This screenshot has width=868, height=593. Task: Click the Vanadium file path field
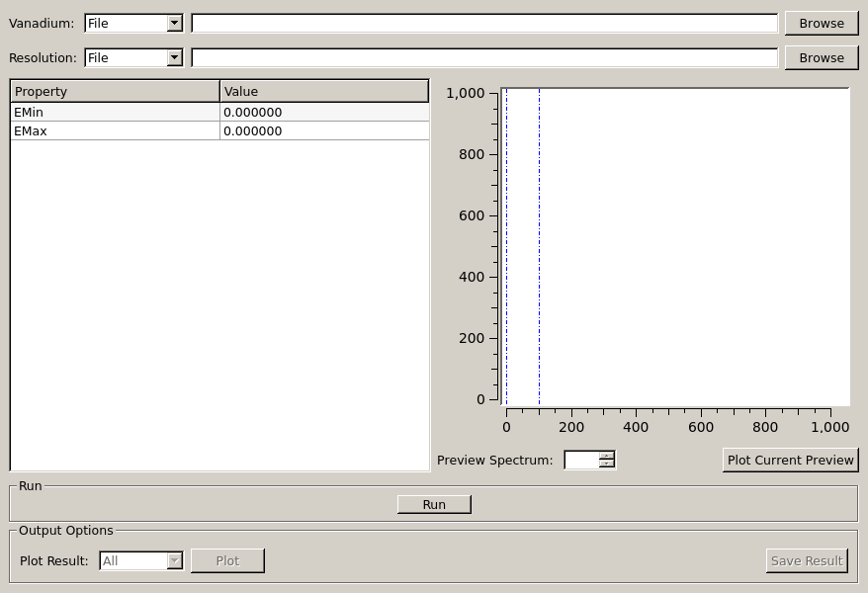483,23
